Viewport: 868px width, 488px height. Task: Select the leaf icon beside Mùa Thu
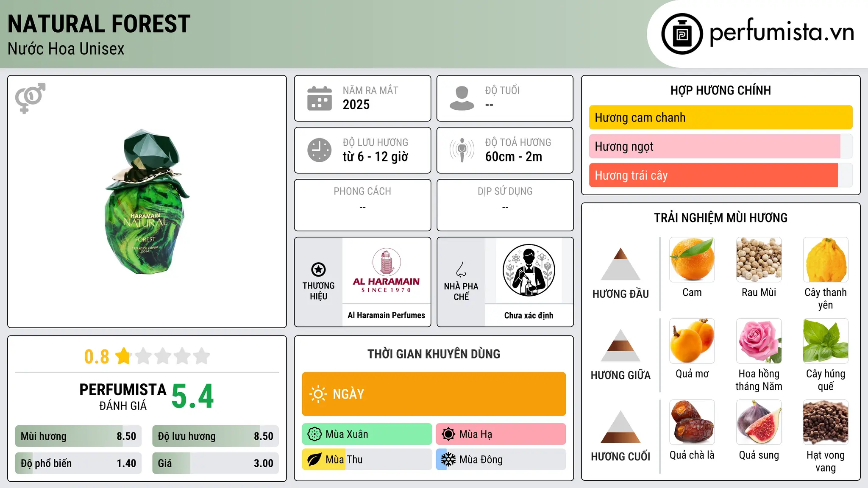click(314, 460)
